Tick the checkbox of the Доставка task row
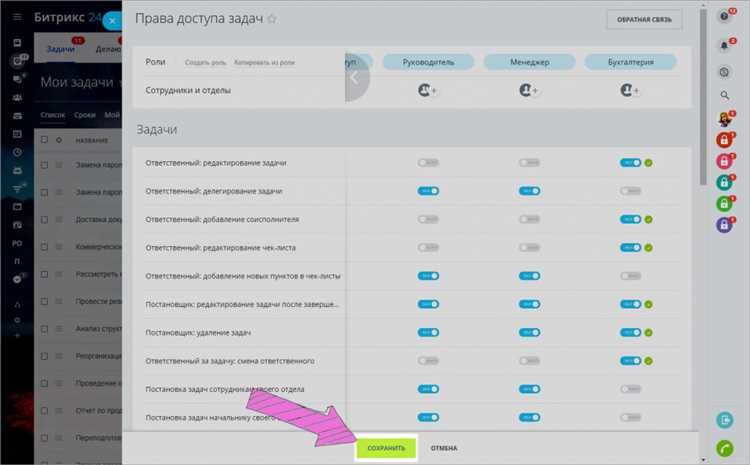The height and width of the screenshot is (465, 750). [x=44, y=220]
